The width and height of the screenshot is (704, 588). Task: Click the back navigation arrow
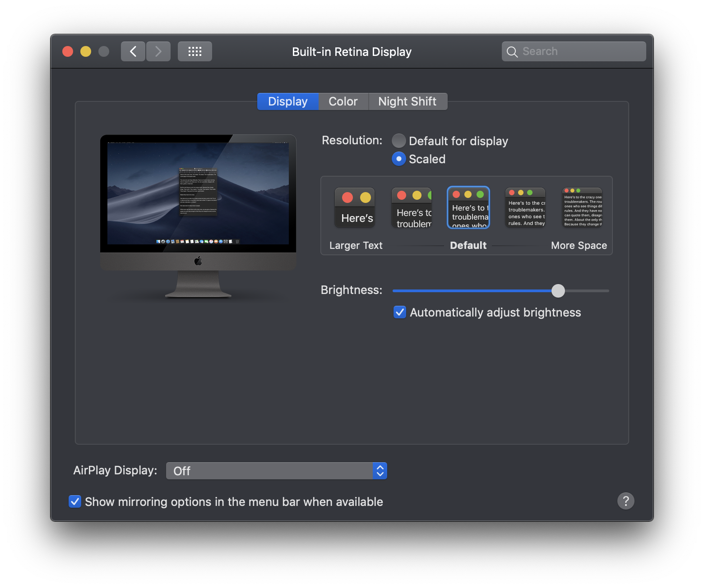(133, 51)
